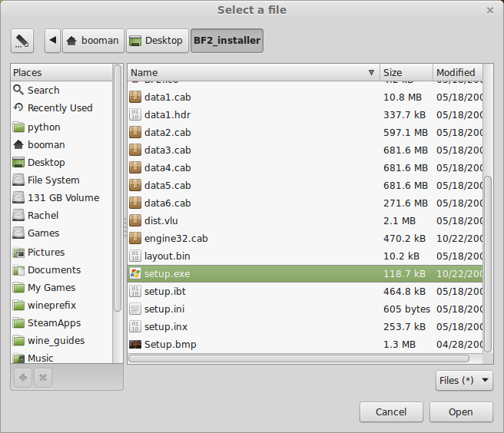Click the Pictures folder icon in Places
Screen dimensions: 504x433
click(18, 253)
